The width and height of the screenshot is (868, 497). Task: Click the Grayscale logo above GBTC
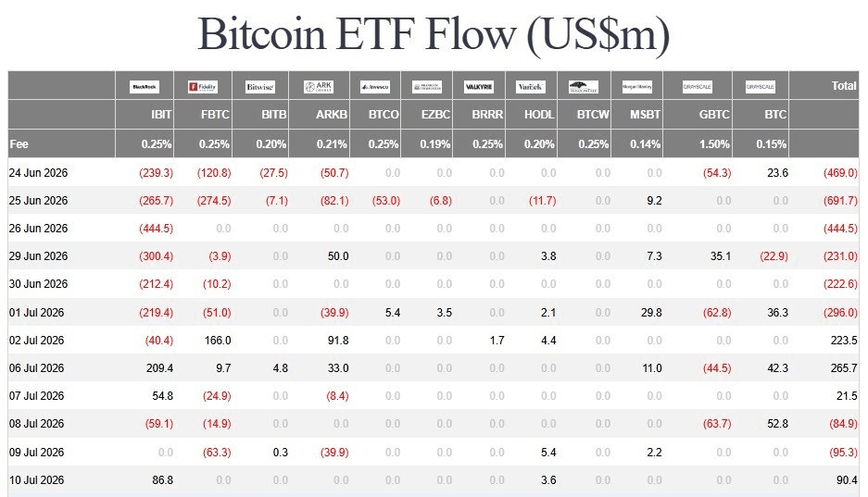pos(698,87)
